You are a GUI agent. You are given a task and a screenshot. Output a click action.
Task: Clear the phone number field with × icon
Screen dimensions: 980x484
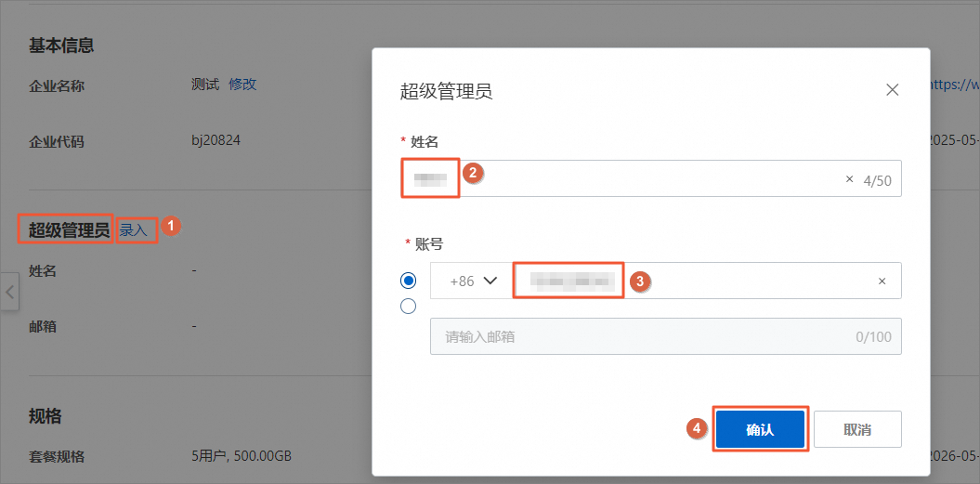(882, 281)
